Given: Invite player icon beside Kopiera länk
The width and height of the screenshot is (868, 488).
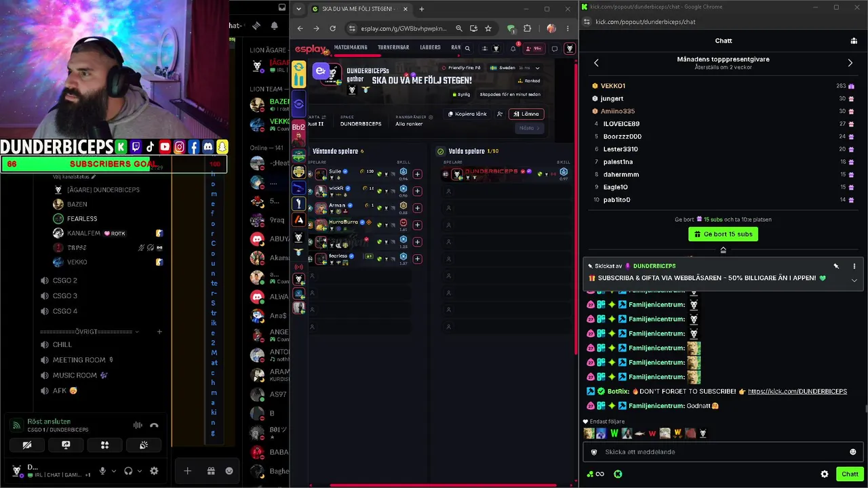Looking at the screenshot, I should coord(500,114).
